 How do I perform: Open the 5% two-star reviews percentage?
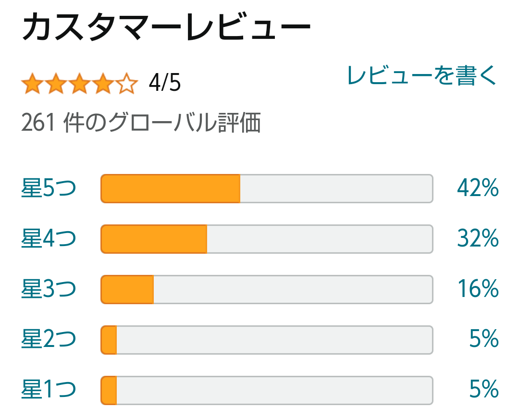[x=483, y=340]
